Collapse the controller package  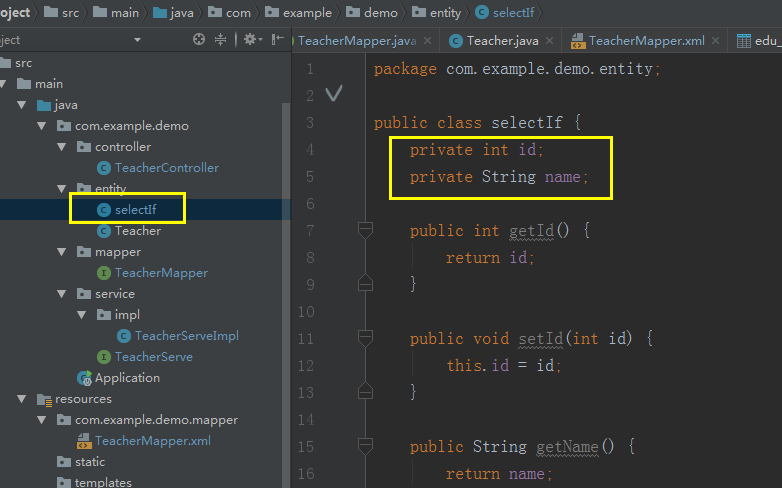pos(62,147)
